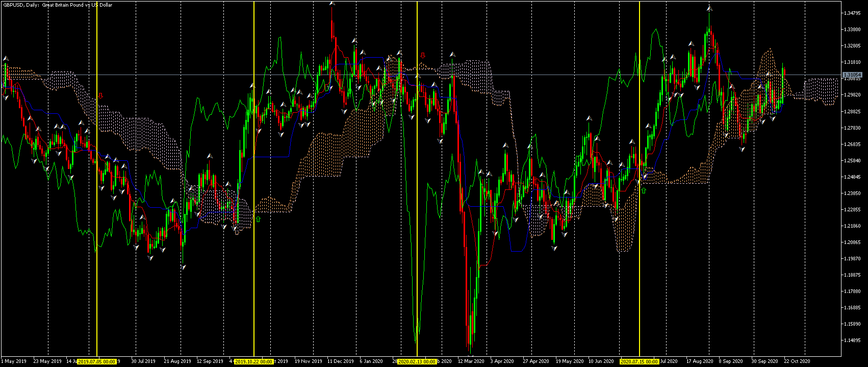Viewport: 868px width, 367px height.
Task: Click the 3 Apr 2020 time axis label
Action: coord(502,361)
